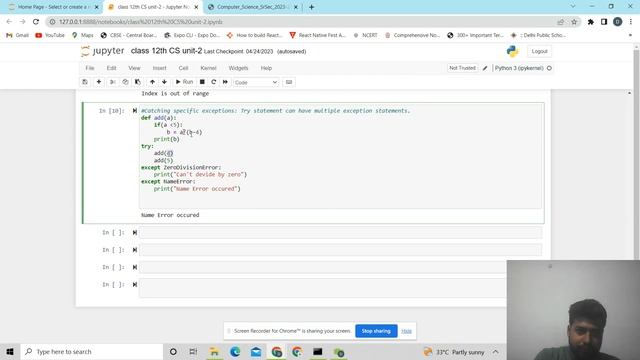Image resolution: width=640 pixels, height=360 pixels.
Task: Click the pencil edit icon near Not Trusted
Action: pos(485,68)
